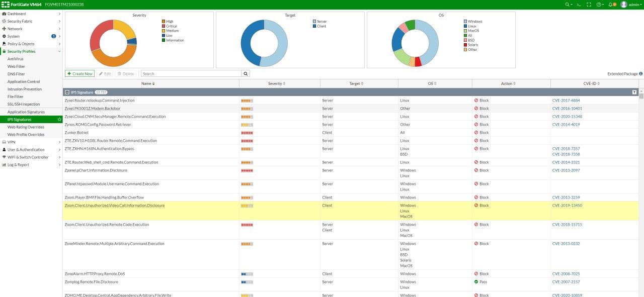Click the Edit button

click(x=105, y=73)
